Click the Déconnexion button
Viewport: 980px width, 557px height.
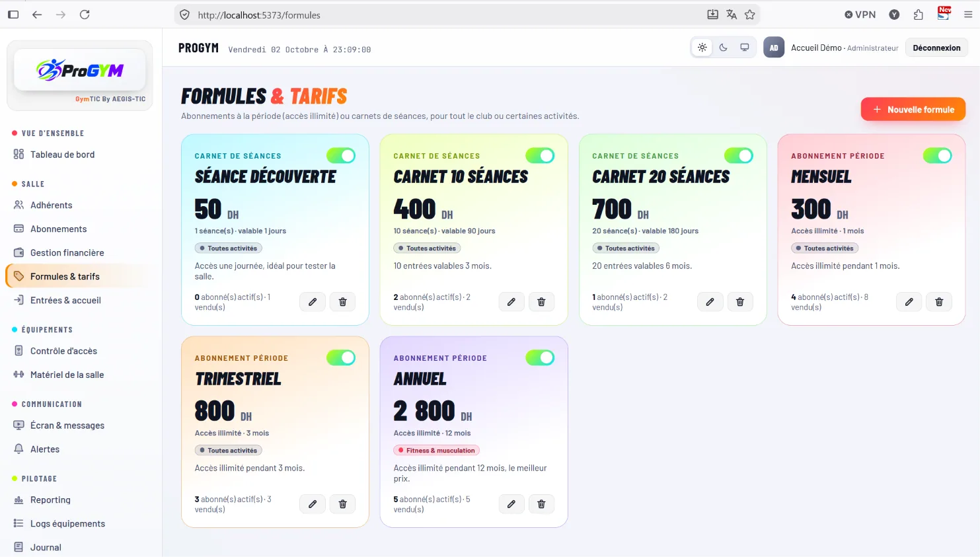[x=936, y=48]
